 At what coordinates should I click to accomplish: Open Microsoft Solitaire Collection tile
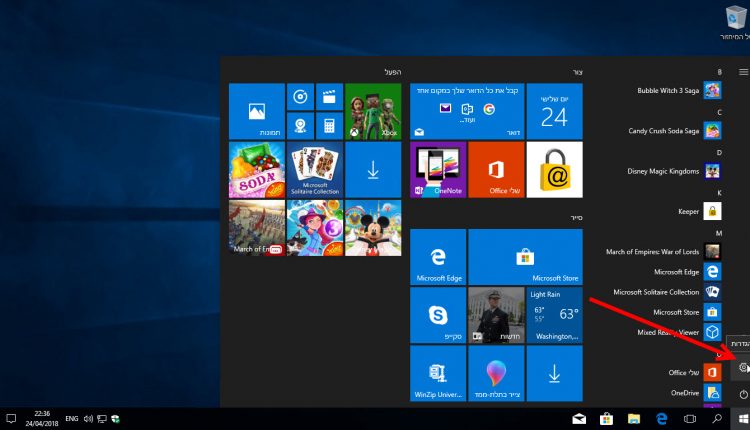pos(315,170)
